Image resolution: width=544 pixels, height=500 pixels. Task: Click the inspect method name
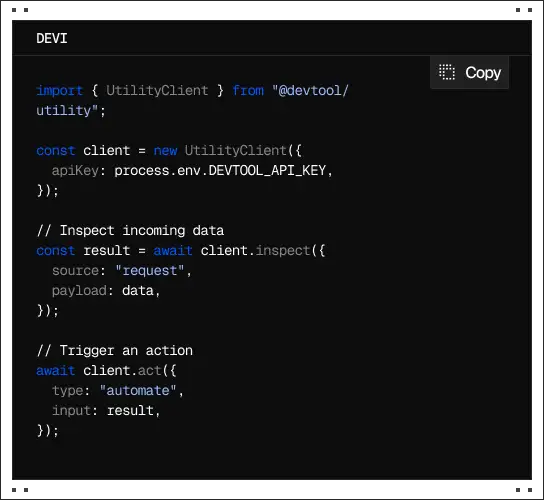[x=283, y=251]
